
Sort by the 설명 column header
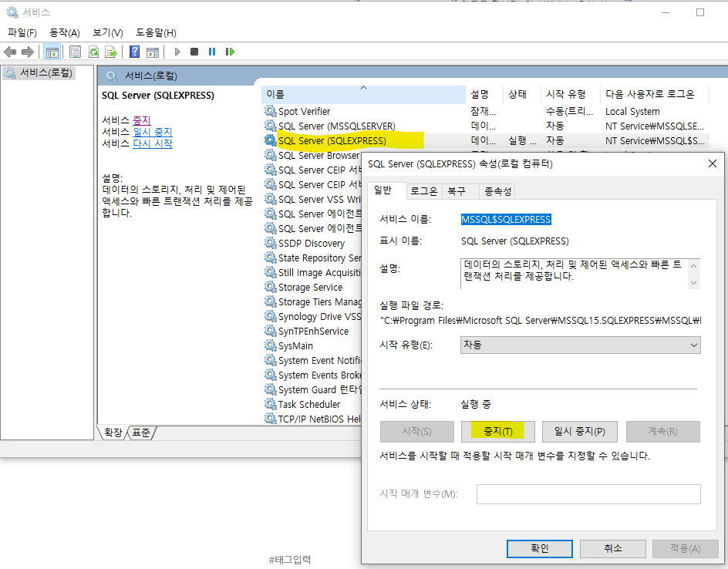click(x=484, y=94)
